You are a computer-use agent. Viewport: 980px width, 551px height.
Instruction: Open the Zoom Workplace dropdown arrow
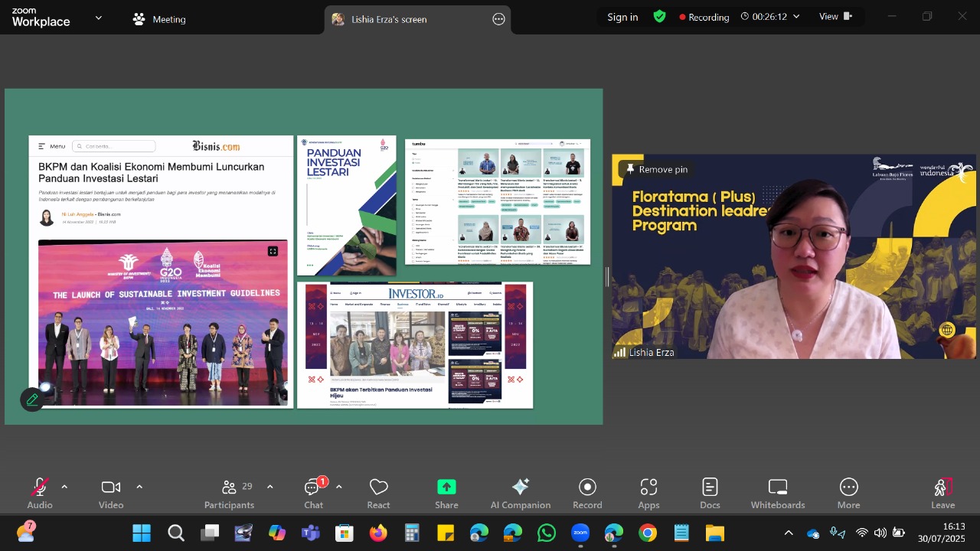coord(98,18)
